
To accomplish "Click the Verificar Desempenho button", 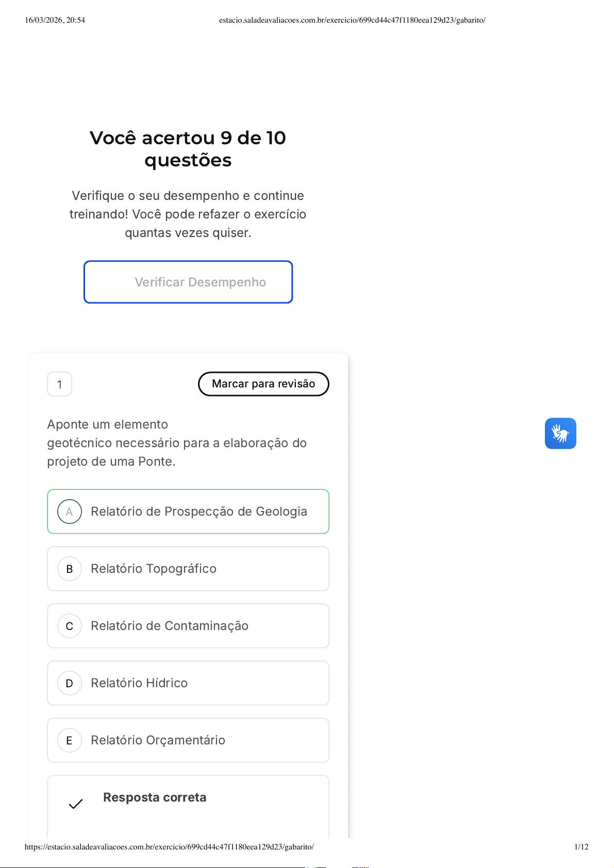I will click(x=188, y=282).
